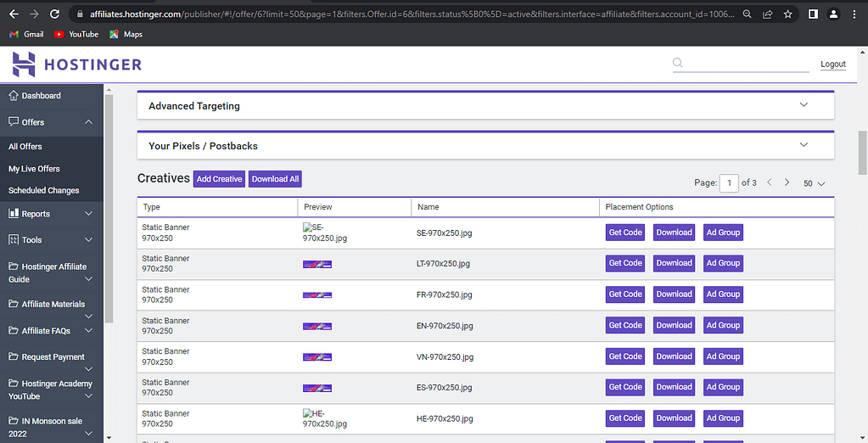Open My Live Offers in the sidebar
Screen dimensions: 868x443
click(x=34, y=168)
